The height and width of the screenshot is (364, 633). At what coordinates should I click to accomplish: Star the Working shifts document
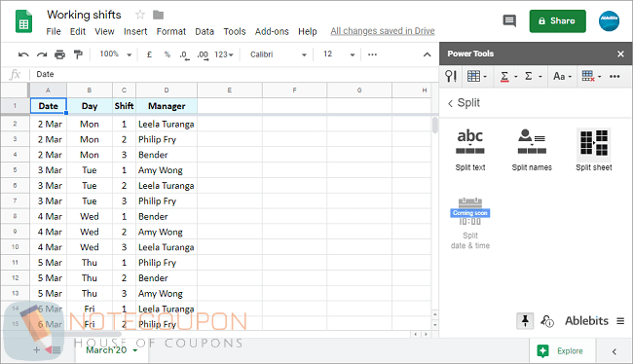tap(140, 15)
